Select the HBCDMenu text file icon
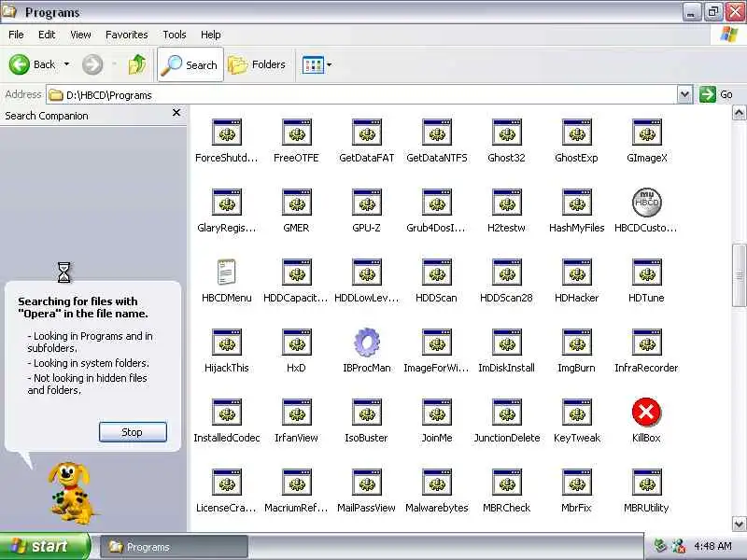Image resolution: width=747 pixels, height=560 pixels. pos(227,272)
